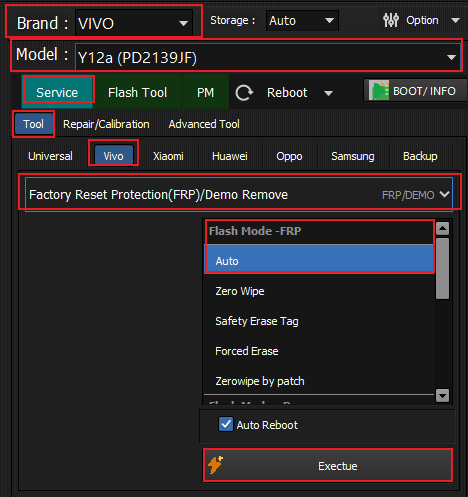Click the list vertical scrollbar thumb

point(442,268)
